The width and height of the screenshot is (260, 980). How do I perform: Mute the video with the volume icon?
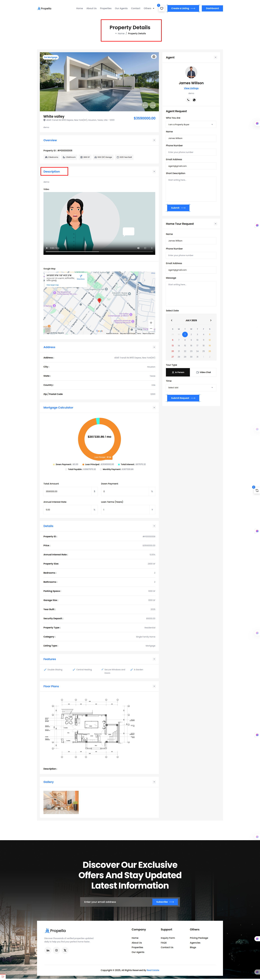click(x=138, y=248)
